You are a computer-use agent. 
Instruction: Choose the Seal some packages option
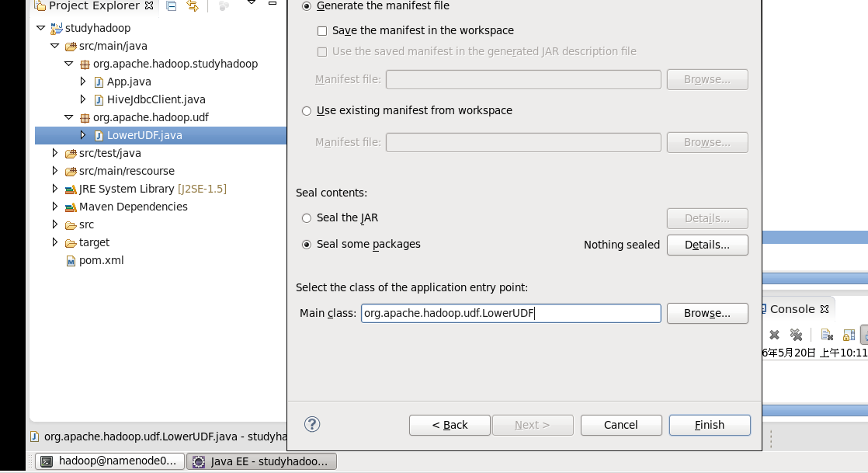click(307, 245)
